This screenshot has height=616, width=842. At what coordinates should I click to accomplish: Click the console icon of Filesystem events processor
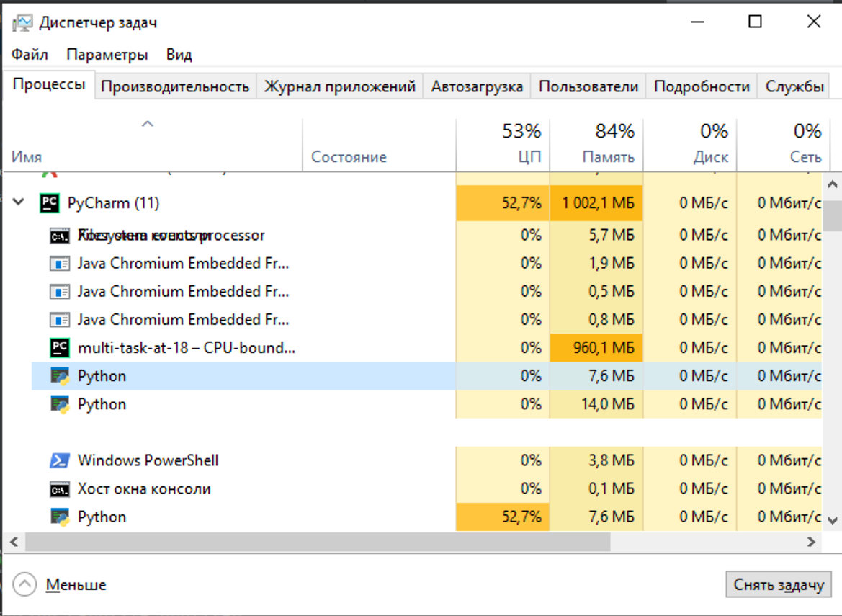coord(60,236)
